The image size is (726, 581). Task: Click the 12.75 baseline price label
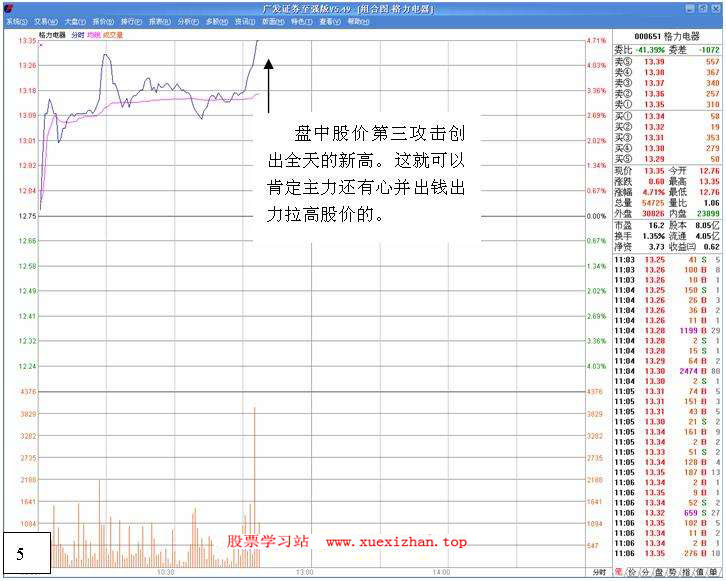(27, 216)
